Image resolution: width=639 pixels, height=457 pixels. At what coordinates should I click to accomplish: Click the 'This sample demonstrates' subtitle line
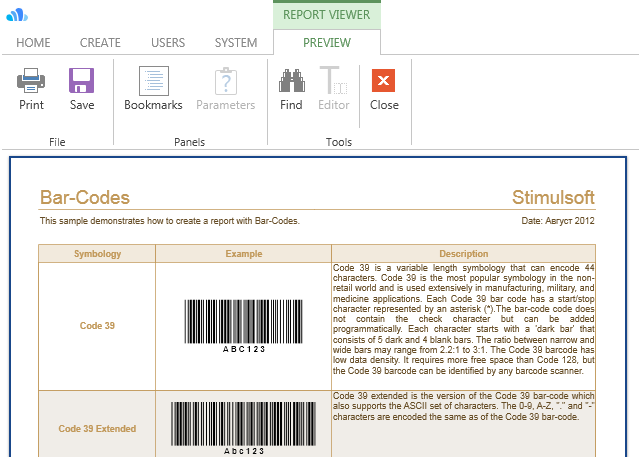(x=170, y=221)
